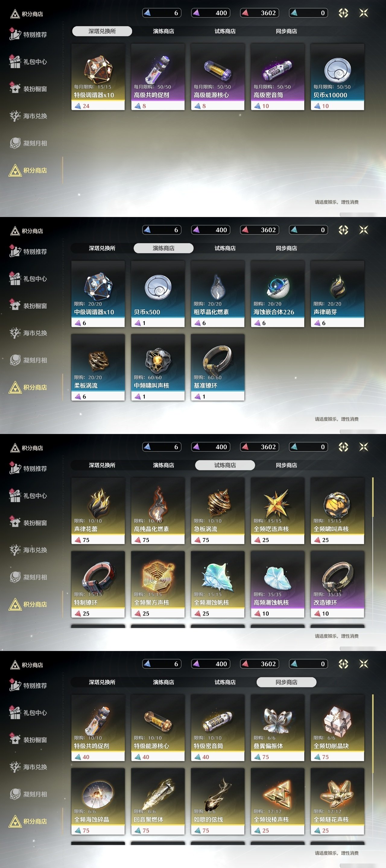The width and height of the screenshot is (386, 868).
Task: Open the 高频潮蚀帆核 item card
Action: pos(278,584)
